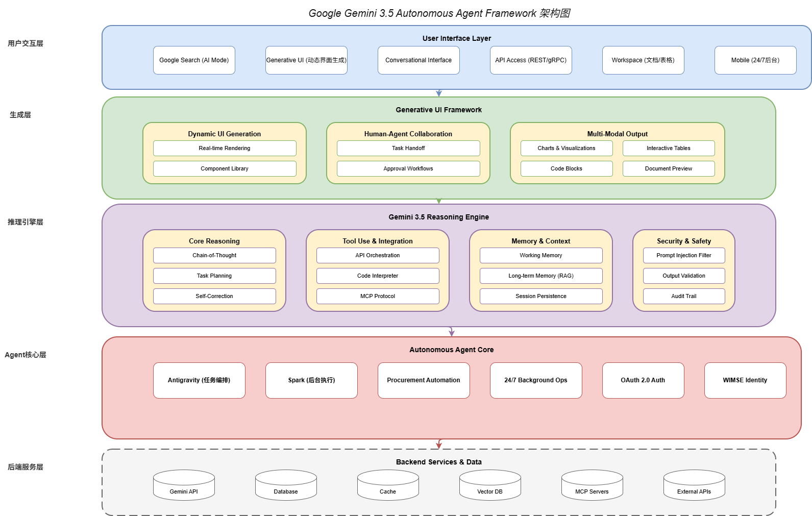Click the Audit Trail box

click(x=684, y=296)
